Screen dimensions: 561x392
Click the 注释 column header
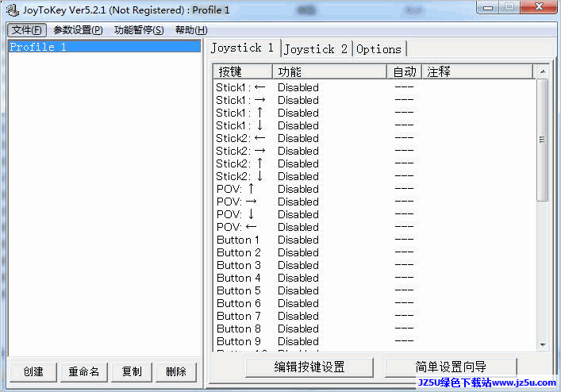[478, 71]
